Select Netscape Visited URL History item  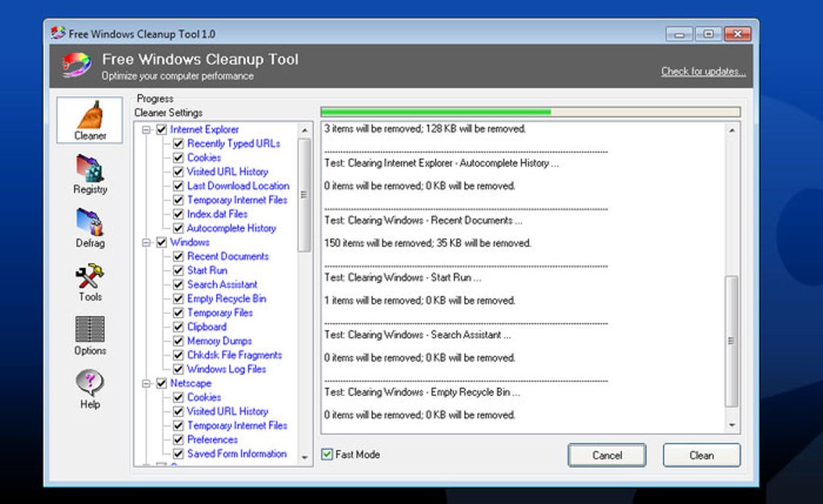[x=228, y=412]
